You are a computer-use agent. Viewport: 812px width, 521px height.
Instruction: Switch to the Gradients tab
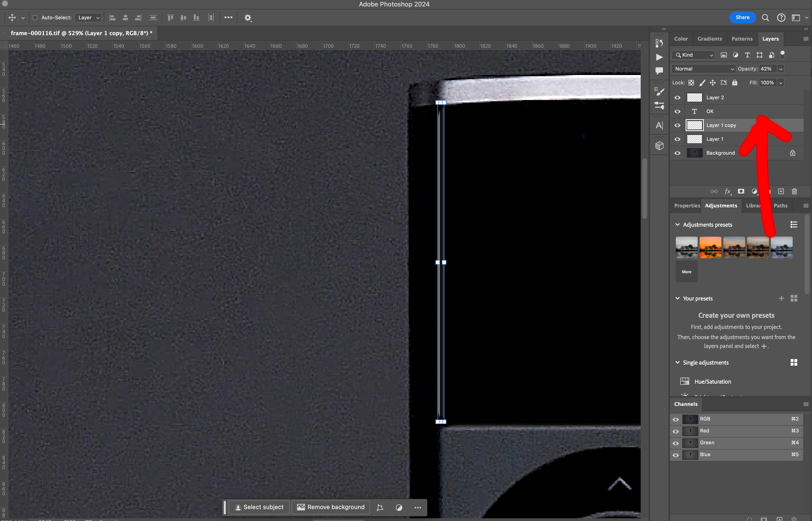click(710, 39)
